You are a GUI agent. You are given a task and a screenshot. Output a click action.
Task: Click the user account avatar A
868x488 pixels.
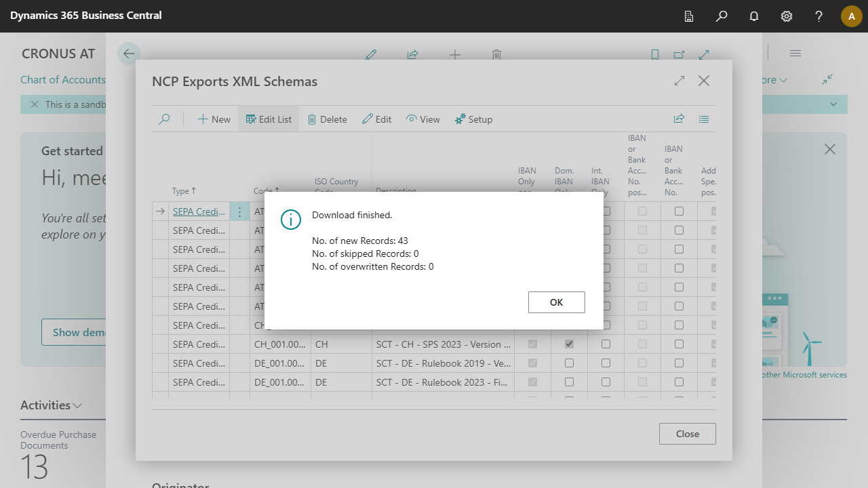pos(851,16)
